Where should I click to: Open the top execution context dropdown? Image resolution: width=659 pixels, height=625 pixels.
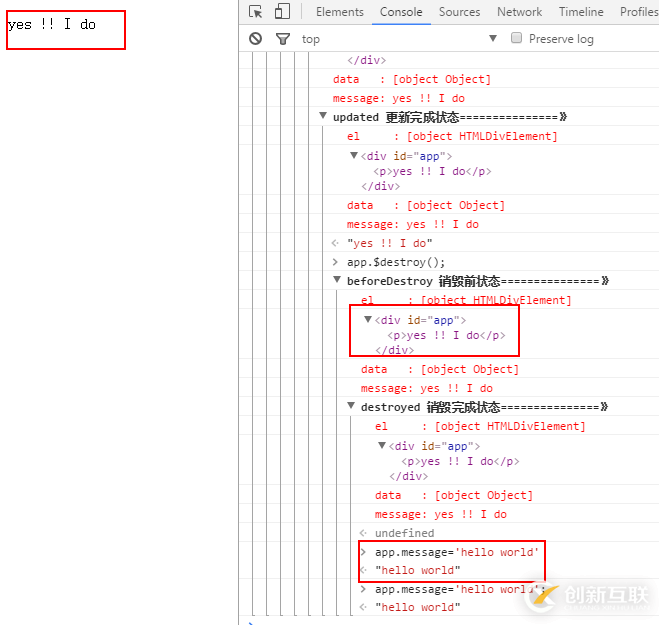399,39
